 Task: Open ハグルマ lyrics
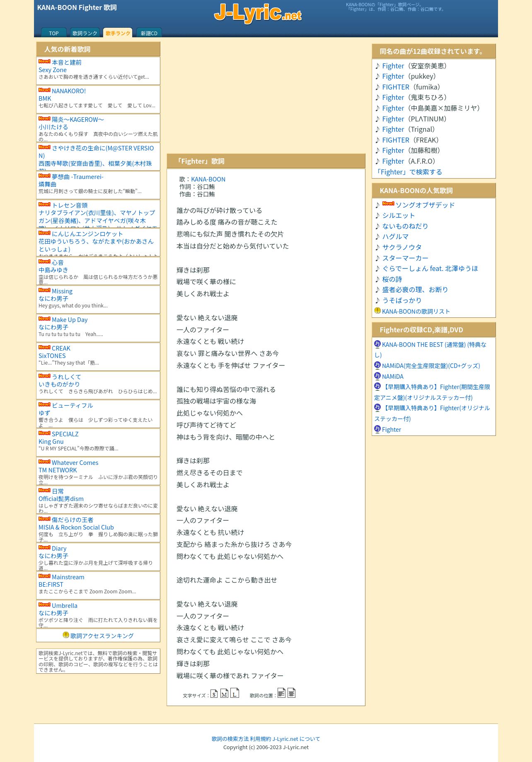(395, 237)
